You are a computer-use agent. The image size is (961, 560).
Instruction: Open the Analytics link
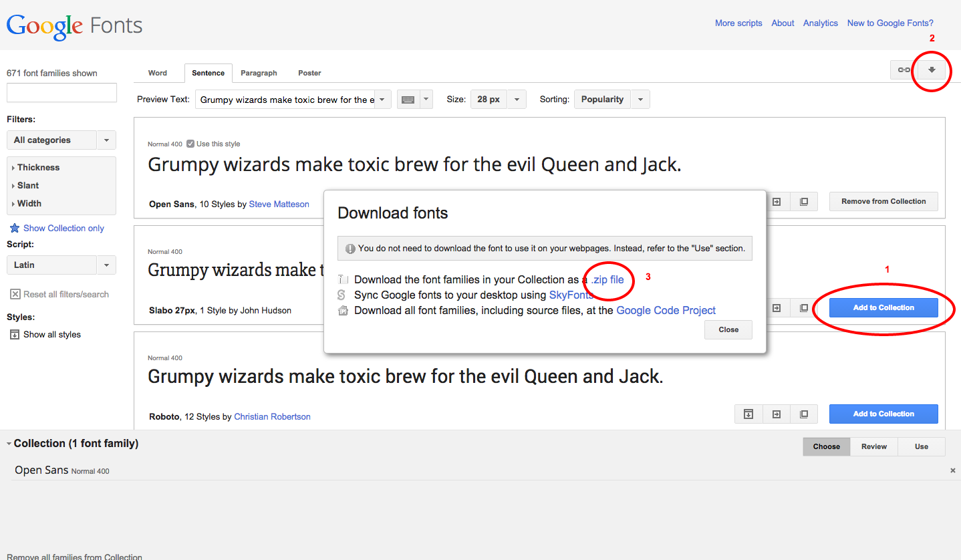pos(821,23)
